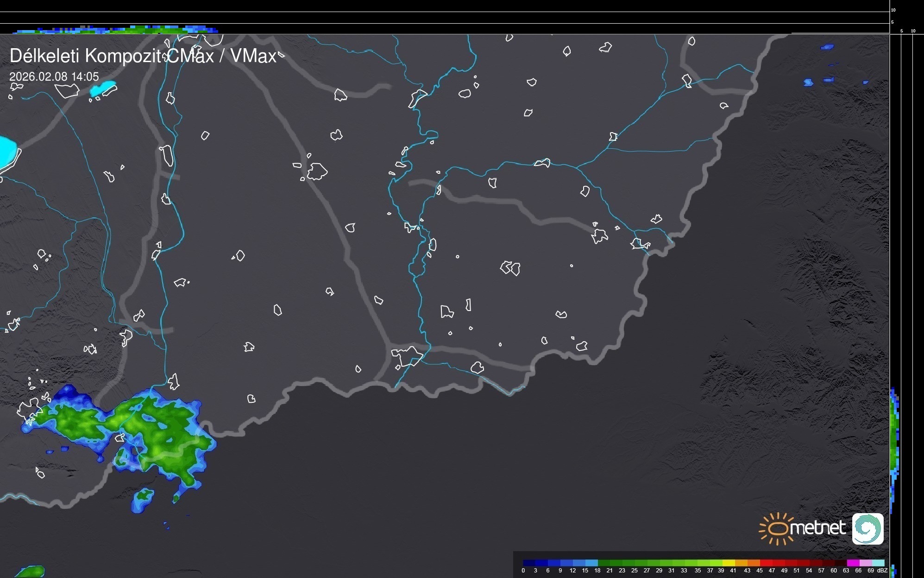The height and width of the screenshot is (578, 924).
Task: Click the dBZ unit label
Action: (882, 571)
